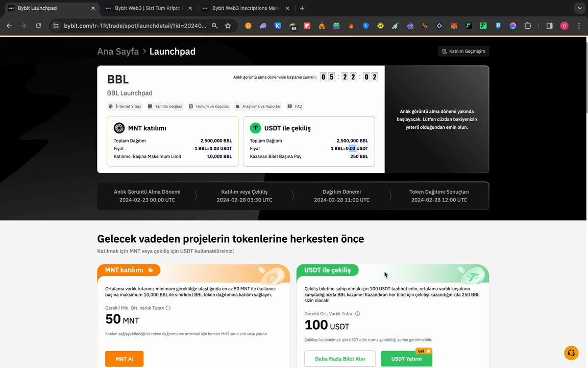Open the orange helmet extension icon
This screenshot has width=588, height=368.
coord(322,26)
